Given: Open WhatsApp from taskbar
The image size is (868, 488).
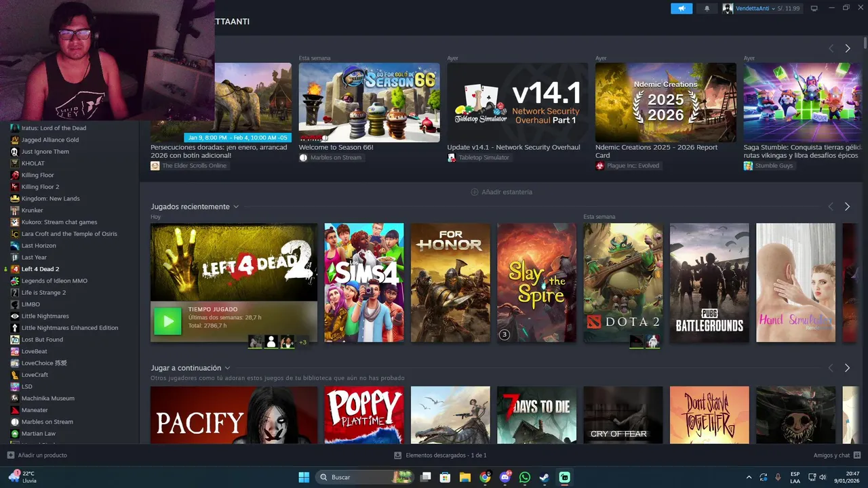Looking at the screenshot, I should [x=525, y=477].
